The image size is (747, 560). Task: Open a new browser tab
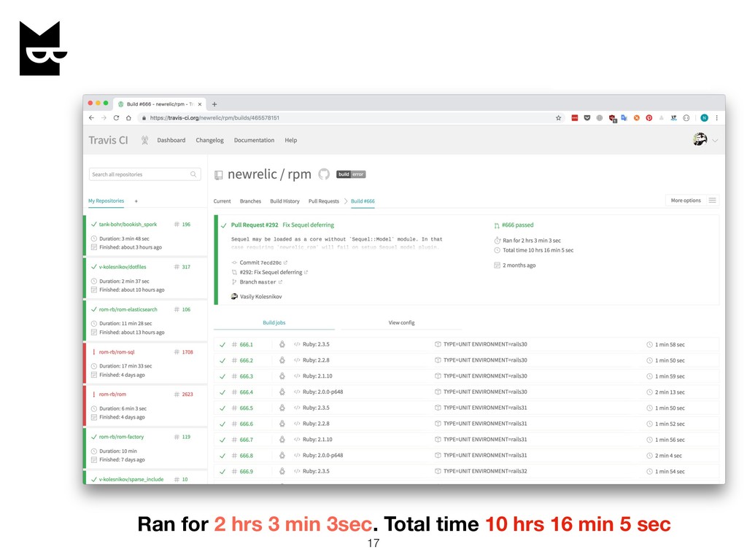coord(214,104)
